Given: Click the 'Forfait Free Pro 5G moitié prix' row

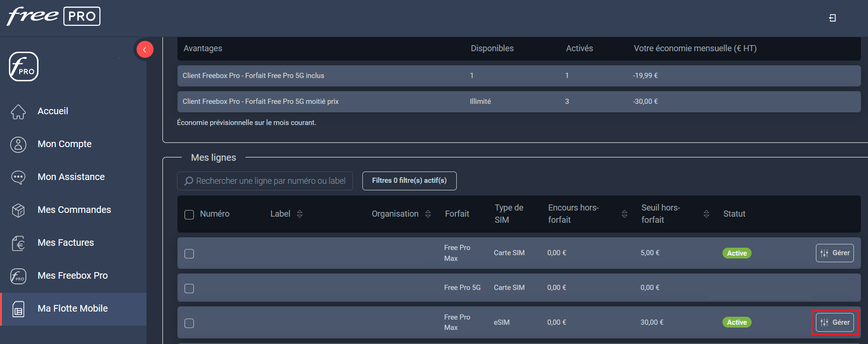Looking at the screenshot, I should [519, 102].
